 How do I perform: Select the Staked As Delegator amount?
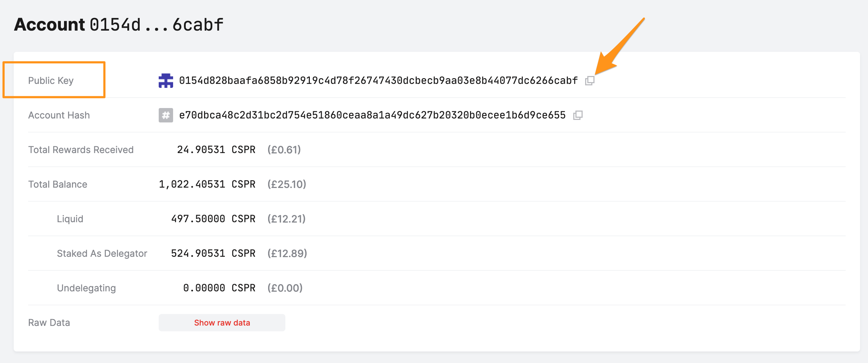[x=214, y=253]
